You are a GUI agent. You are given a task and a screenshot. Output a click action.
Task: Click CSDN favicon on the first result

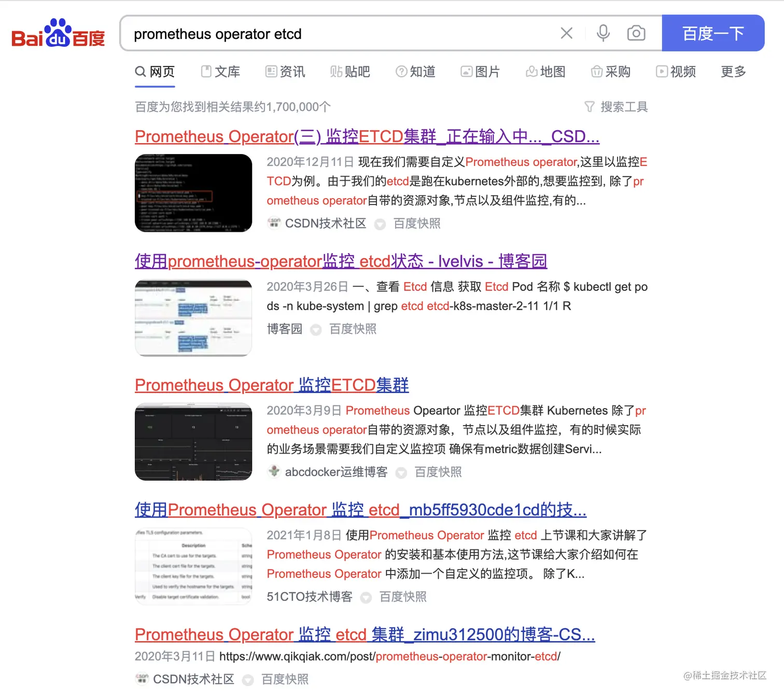274,223
